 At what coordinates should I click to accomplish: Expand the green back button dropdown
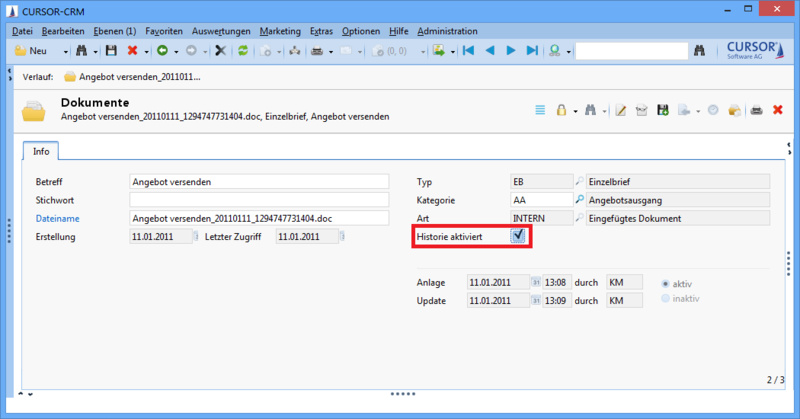click(176, 50)
